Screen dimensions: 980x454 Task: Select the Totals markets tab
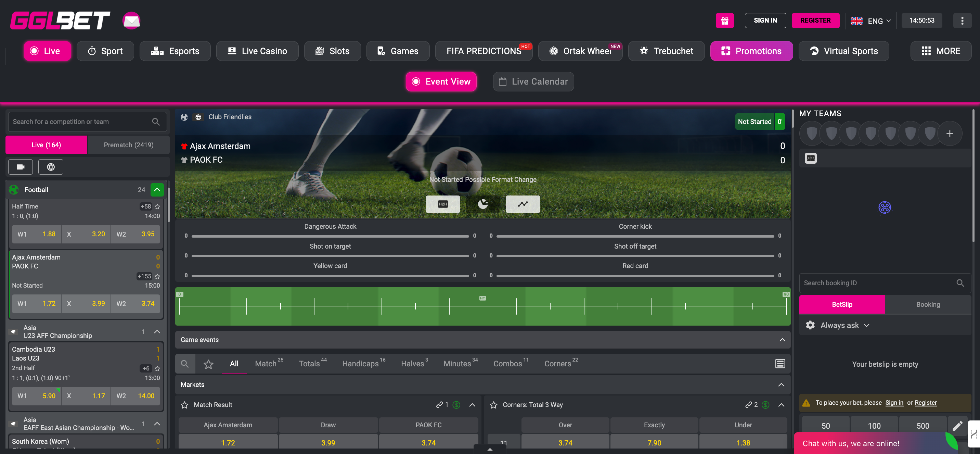pyautogui.click(x=313, y=364)
